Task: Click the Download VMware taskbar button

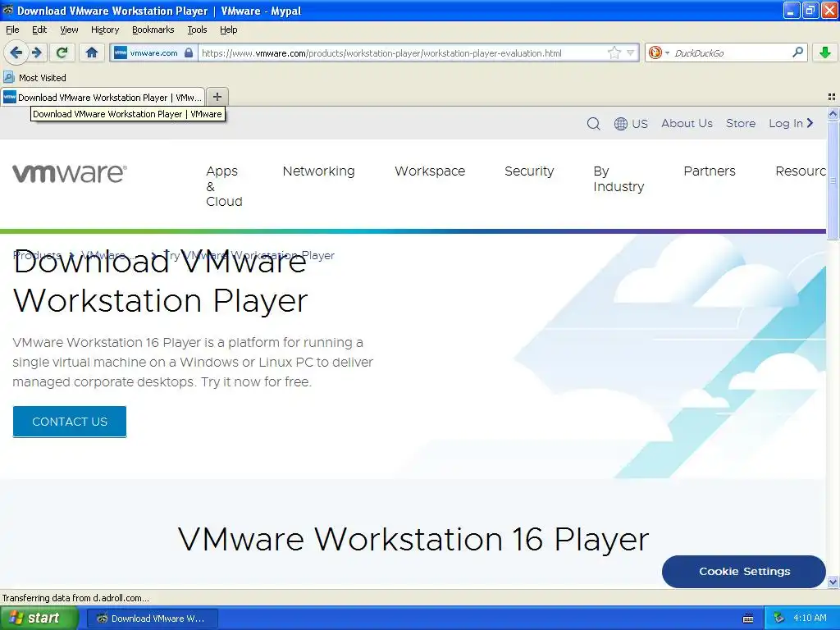Action: click(152, 619)
